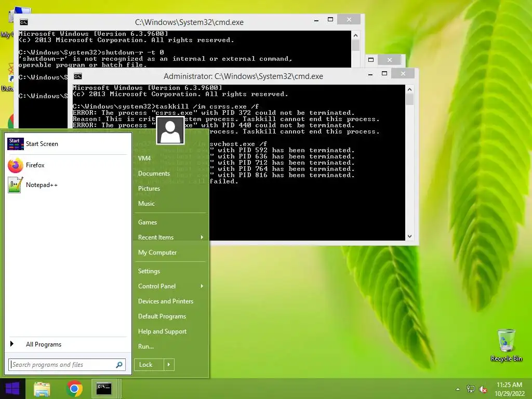
Task: Select the cmd taskbar button
Action: [x=104, y=389]
